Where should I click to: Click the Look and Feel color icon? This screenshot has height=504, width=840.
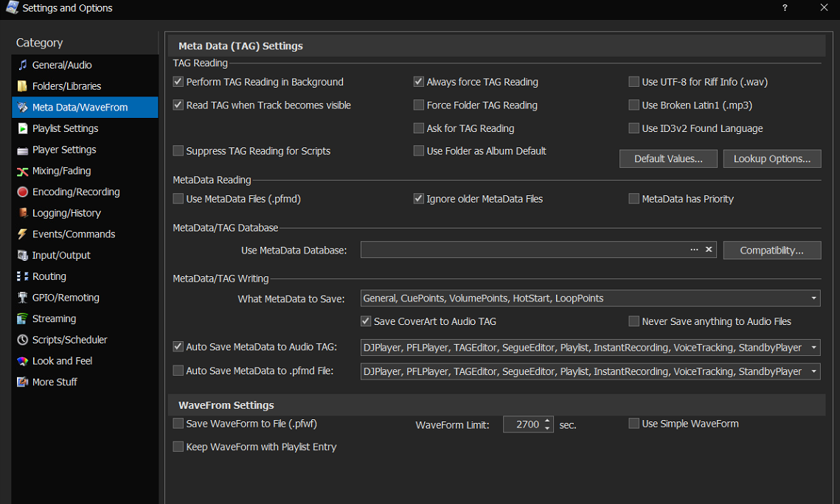pyautogui.click(x=23, y=361)
